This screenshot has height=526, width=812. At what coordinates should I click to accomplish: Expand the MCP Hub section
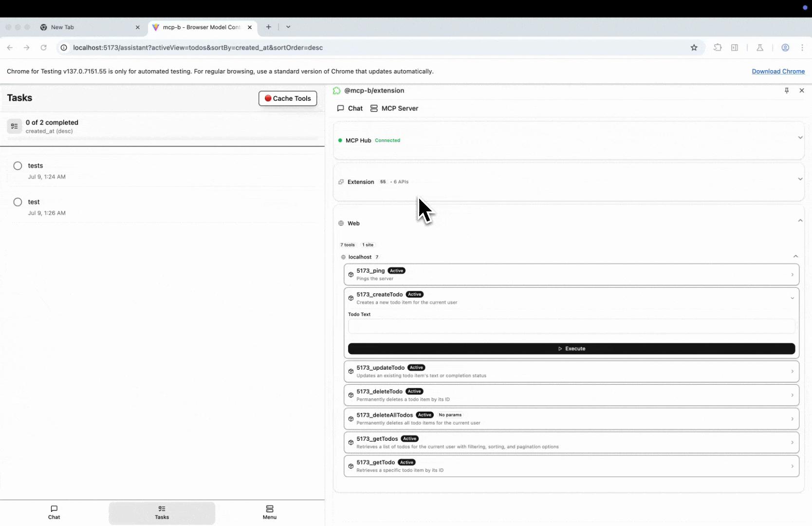tap(800, 138)
